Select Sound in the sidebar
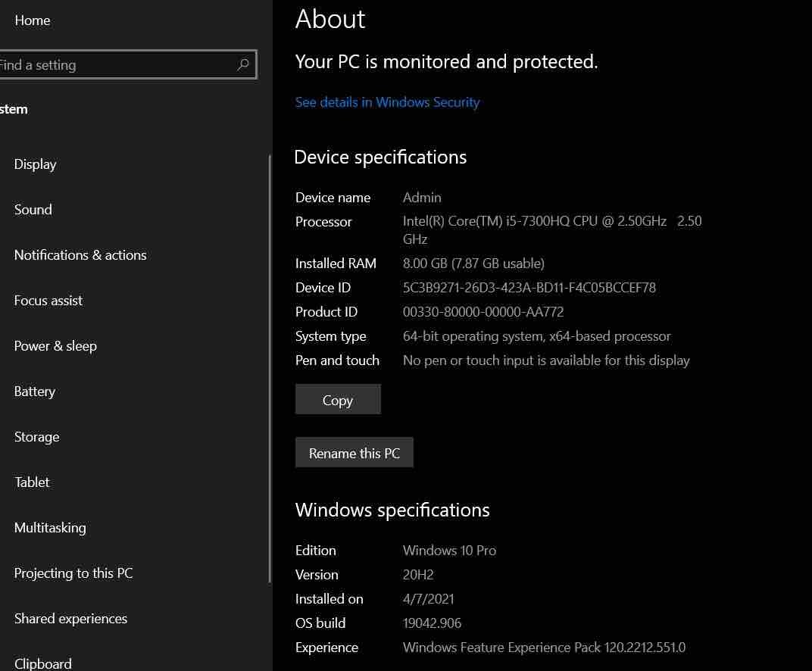The image size is (812, 671). [x=33, y=210]
